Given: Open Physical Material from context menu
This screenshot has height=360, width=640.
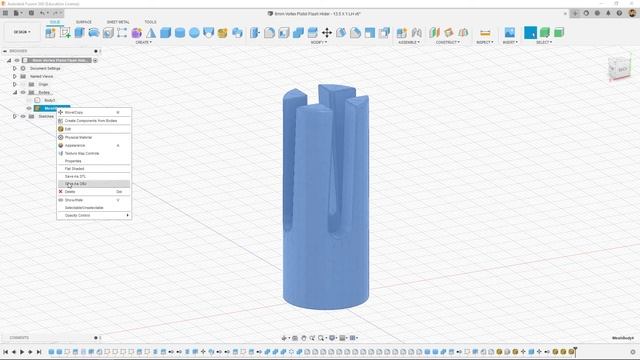Looking at the screenshot, I should tap(94, 138).
